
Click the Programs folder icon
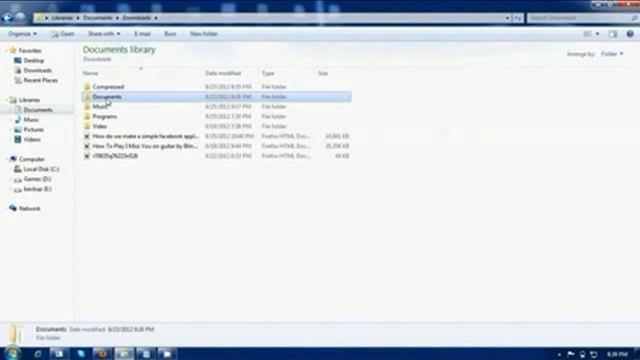[x=87, y=116]
